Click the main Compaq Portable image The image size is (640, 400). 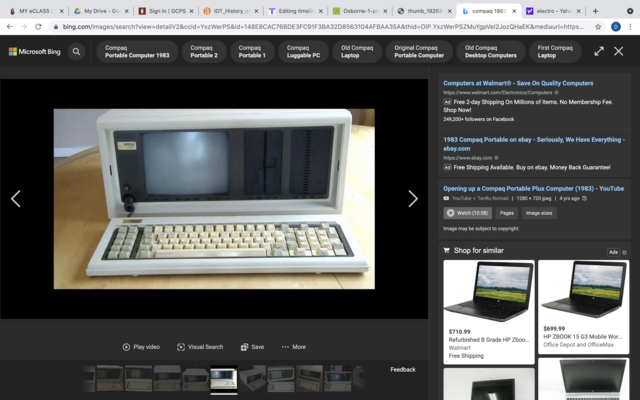[214, 199]
